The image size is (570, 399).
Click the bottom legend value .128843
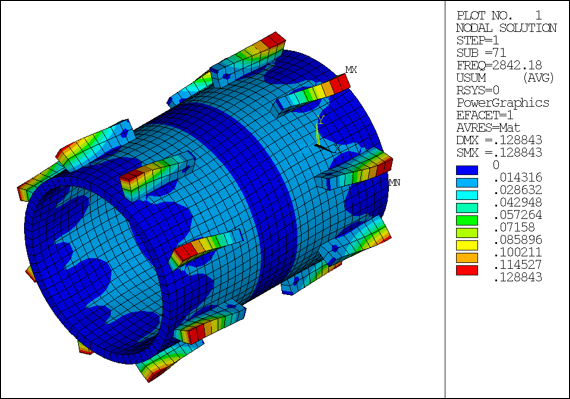pos(517,277)
